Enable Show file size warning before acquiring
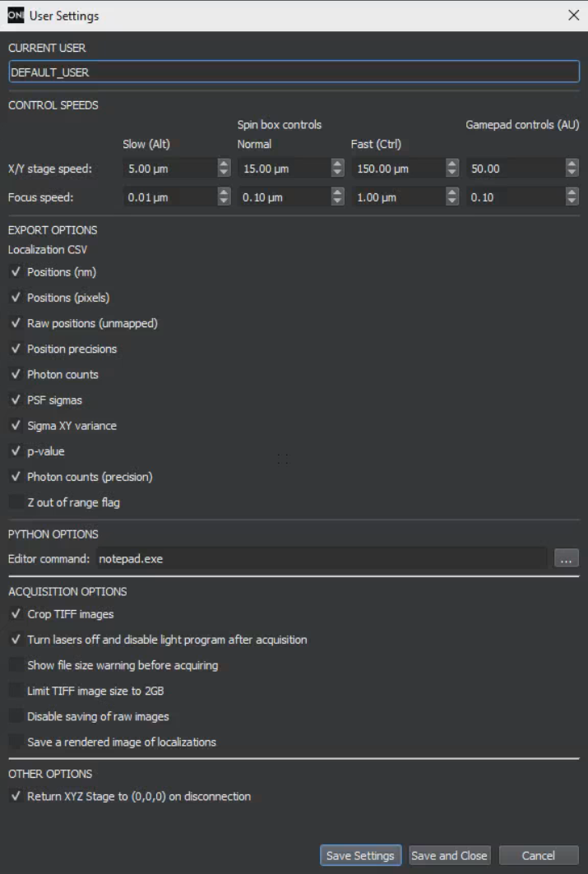 tap(16, 665)
